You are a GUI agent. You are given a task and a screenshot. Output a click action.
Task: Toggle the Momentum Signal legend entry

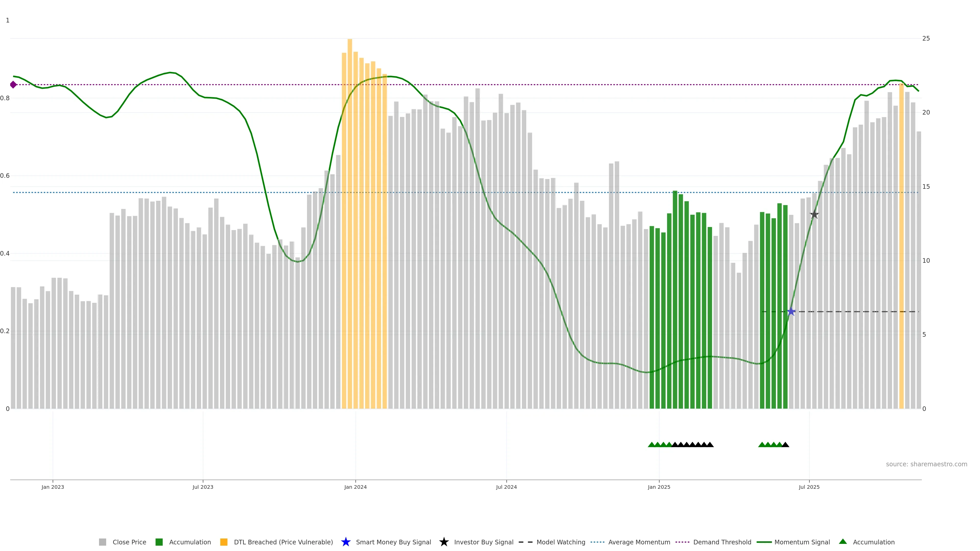(x=802, y=542)
